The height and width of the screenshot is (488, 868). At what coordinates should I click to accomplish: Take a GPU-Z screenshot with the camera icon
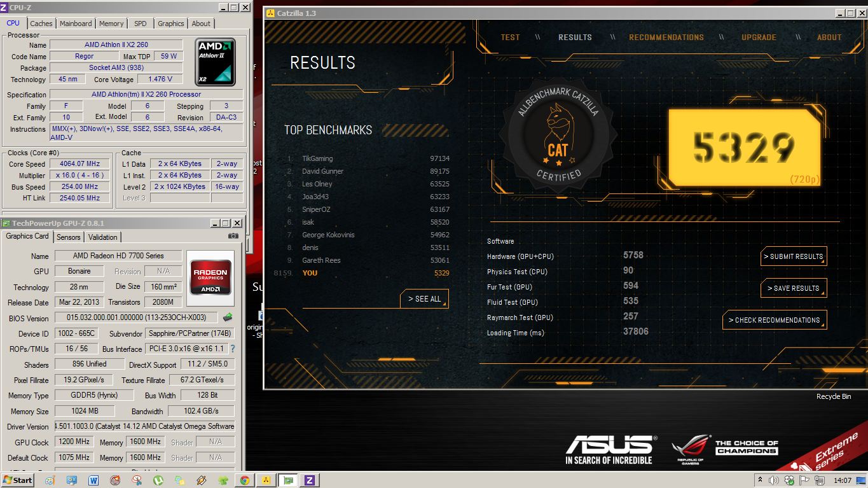tap(233, 235)
